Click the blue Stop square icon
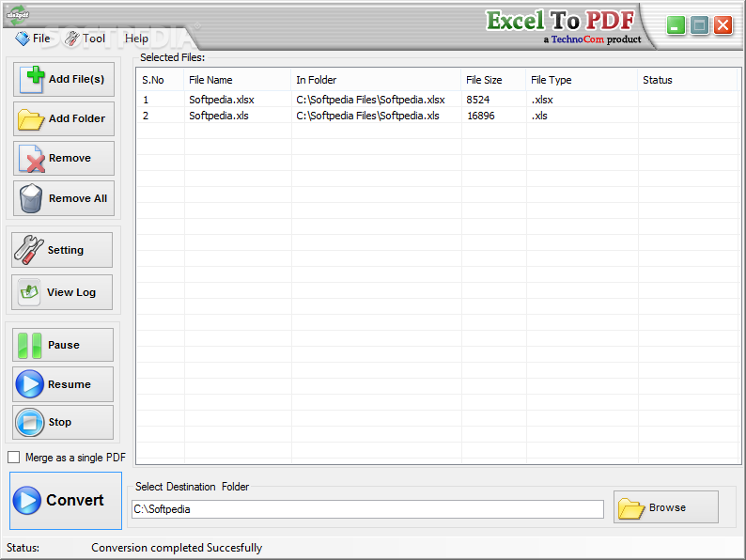Viewport: 746px width, 560px height. tap(29, 422)
